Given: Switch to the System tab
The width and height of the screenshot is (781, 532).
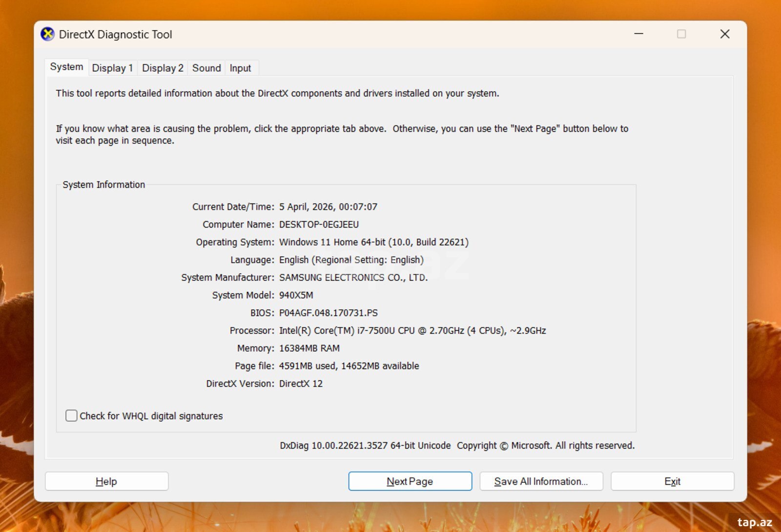Looking at the screenshot, I should tap(66, 67).
